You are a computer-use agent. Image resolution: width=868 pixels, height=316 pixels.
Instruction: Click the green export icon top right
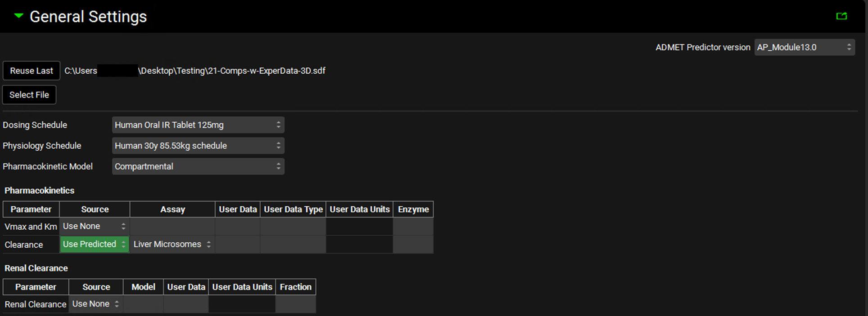coord(841,16)
